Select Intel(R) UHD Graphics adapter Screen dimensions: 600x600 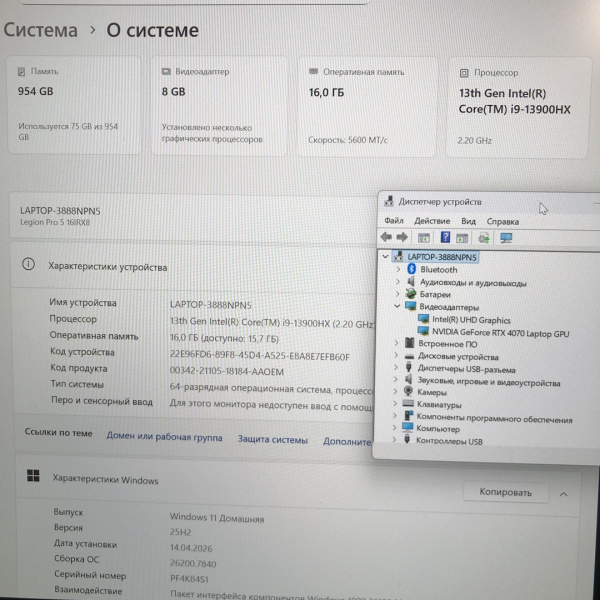pos(471,320)
